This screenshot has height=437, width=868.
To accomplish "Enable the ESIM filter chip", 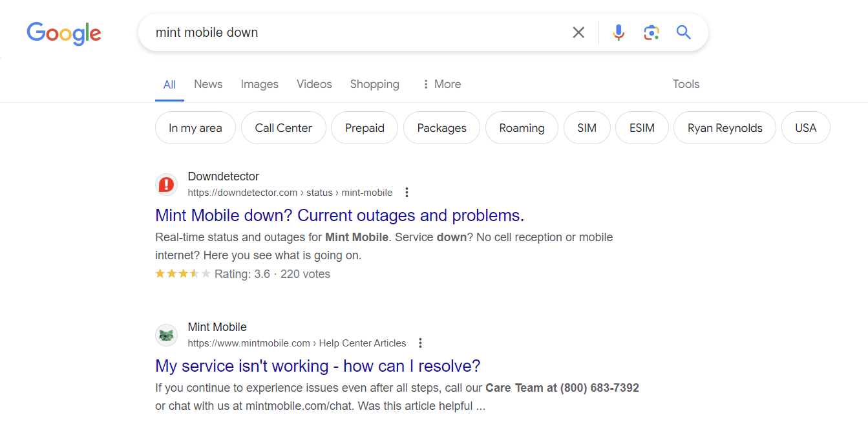I will 642,127.
